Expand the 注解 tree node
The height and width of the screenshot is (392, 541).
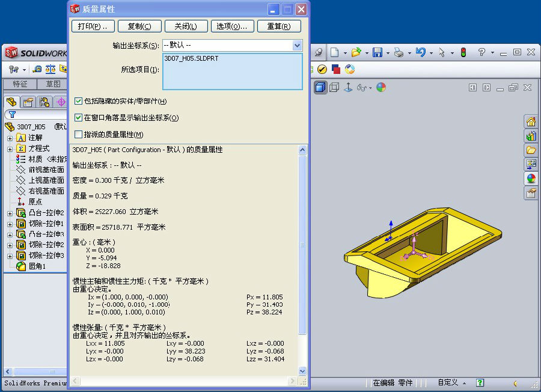point(10,138)
